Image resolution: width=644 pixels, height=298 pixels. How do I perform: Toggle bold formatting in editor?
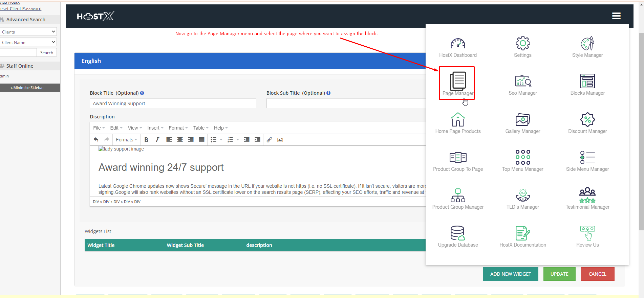[x=146, y=140]
